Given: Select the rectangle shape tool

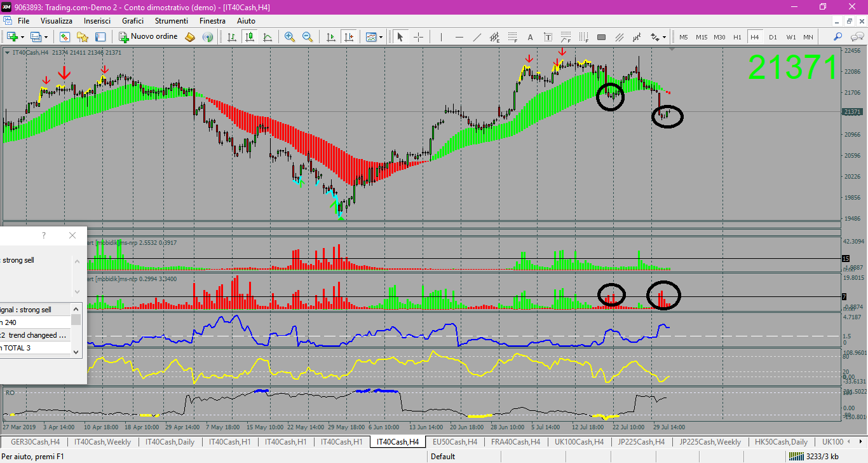Looking at the screenshot, I should (601, 37).
